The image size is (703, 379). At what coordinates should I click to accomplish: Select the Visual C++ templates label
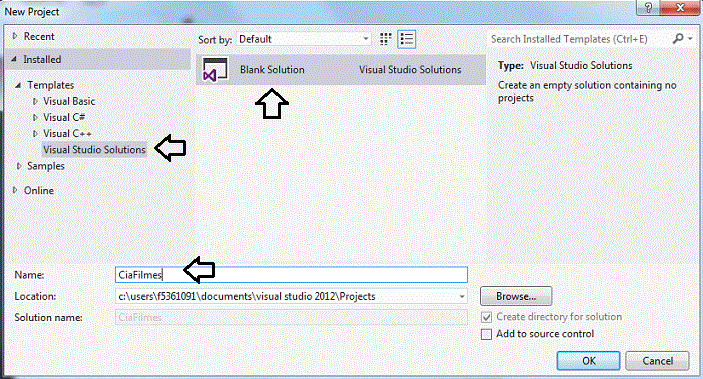[x=67, y=134]
